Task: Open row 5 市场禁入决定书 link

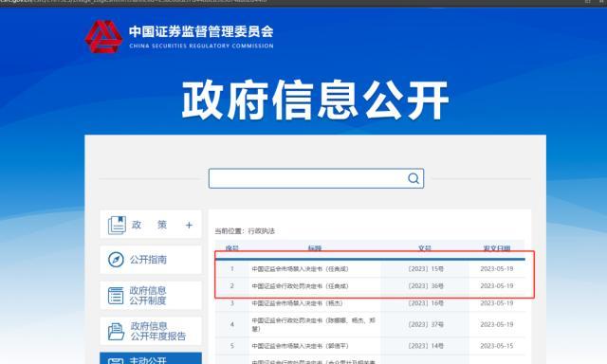Action: [x=300, y=346]
